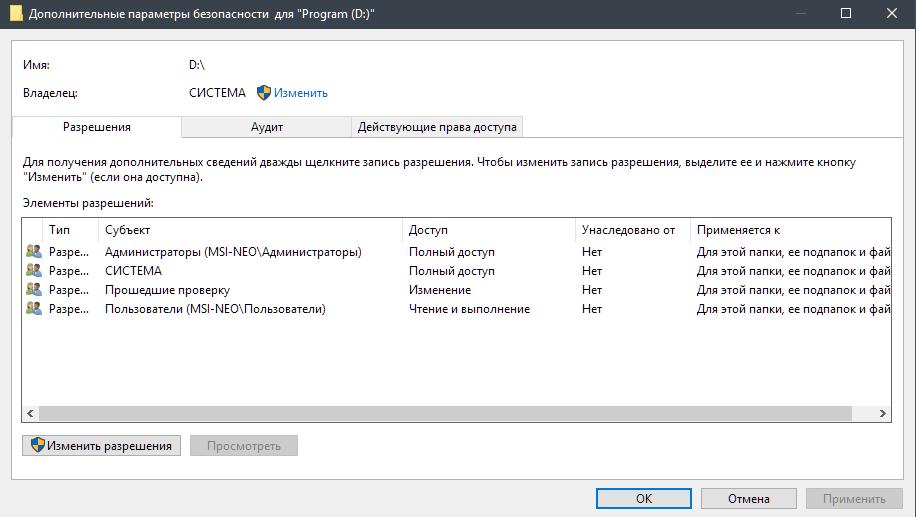The image size is (916, 517).
Task: Sort by the Применяется к column header
Action: point(791,230)
